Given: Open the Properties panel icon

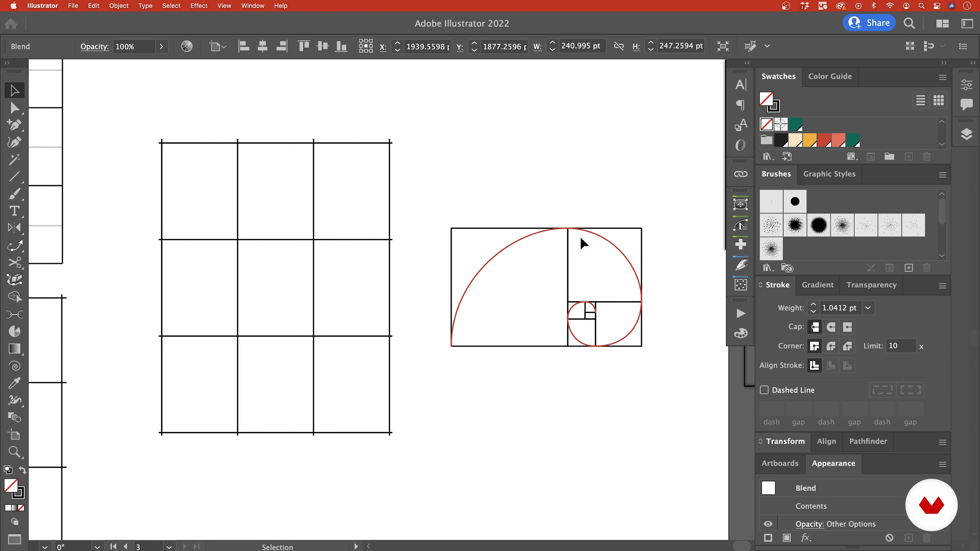Looking at the screenshot, I should tap(966, 84).
